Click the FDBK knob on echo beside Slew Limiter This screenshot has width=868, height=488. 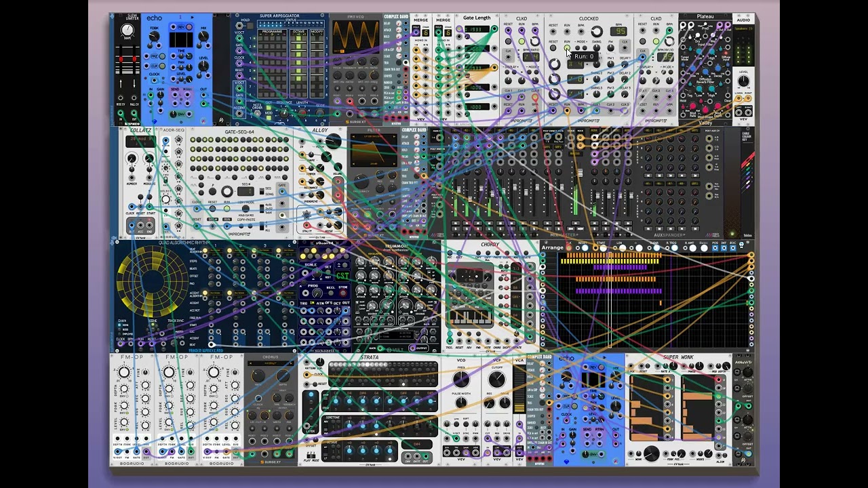pyautogui.click(x=155, y=37)
